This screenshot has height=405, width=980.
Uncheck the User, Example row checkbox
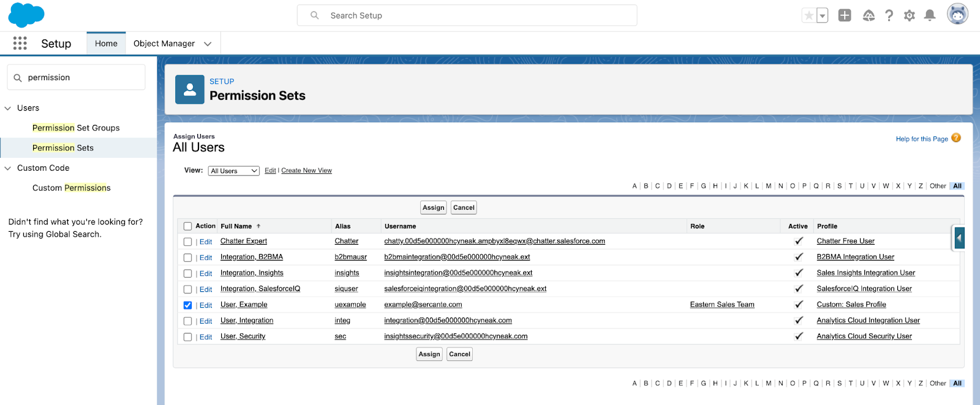coord(188,305)
